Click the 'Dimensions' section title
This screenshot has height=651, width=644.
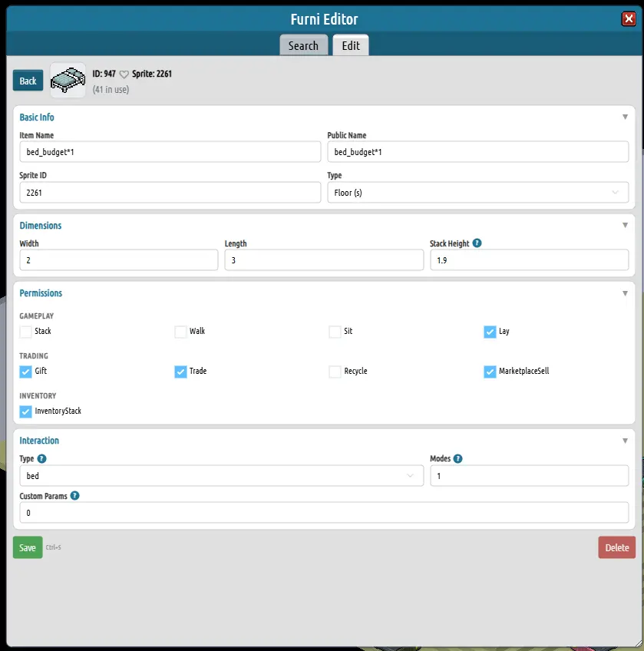41,226
